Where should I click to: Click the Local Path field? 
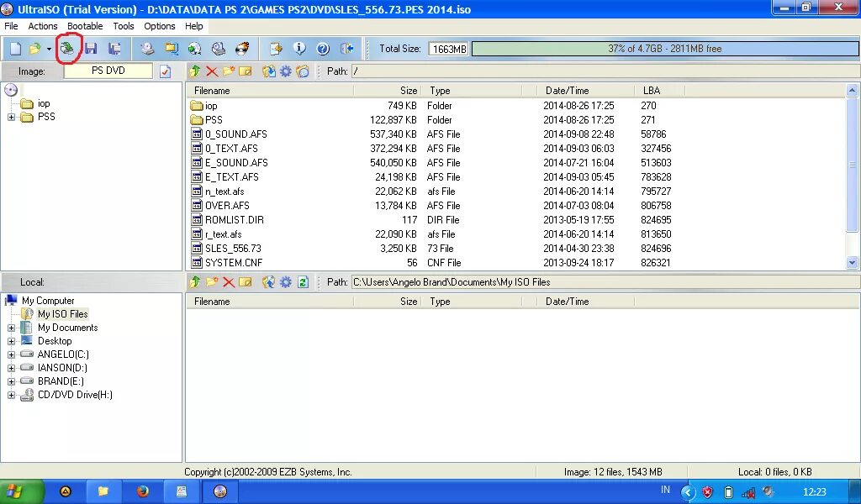604,282
